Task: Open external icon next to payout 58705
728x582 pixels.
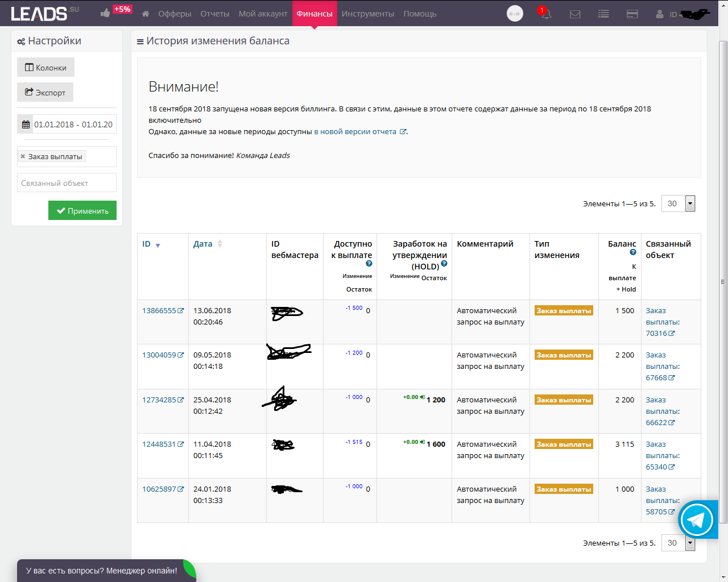Action: click(672, 512)
